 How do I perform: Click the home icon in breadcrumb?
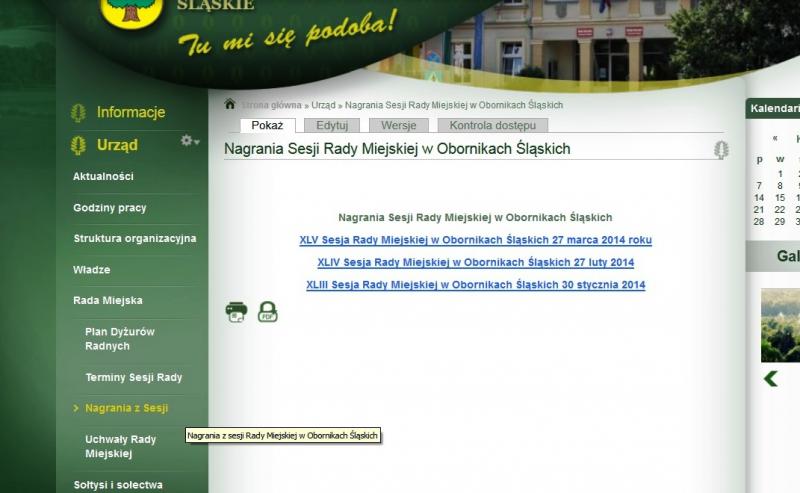tap(230, 104)
